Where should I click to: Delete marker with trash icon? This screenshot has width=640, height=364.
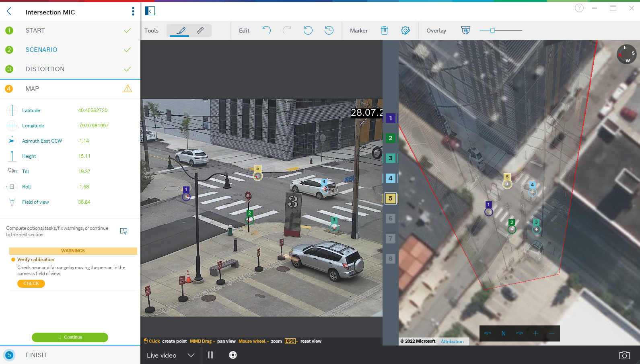pos(384,31)
